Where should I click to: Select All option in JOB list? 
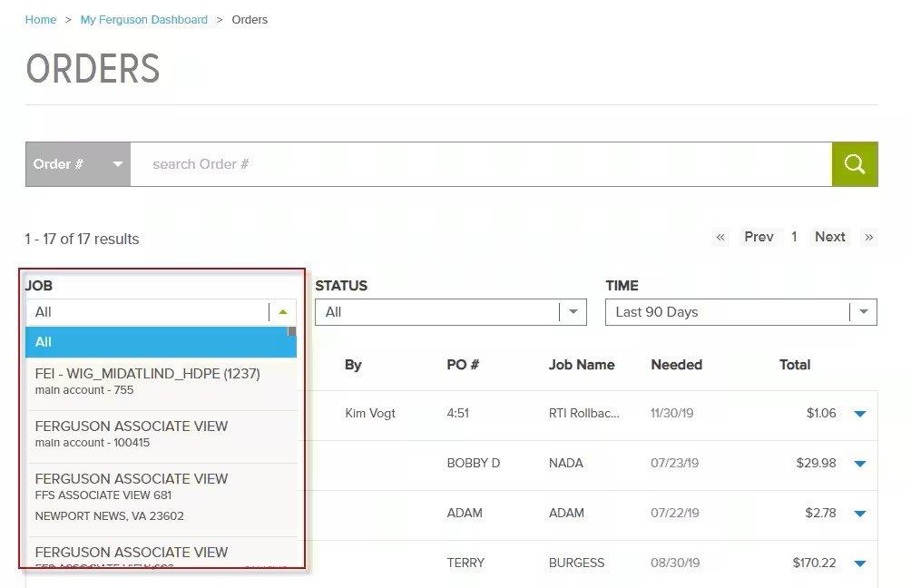(x=161, y=342)
